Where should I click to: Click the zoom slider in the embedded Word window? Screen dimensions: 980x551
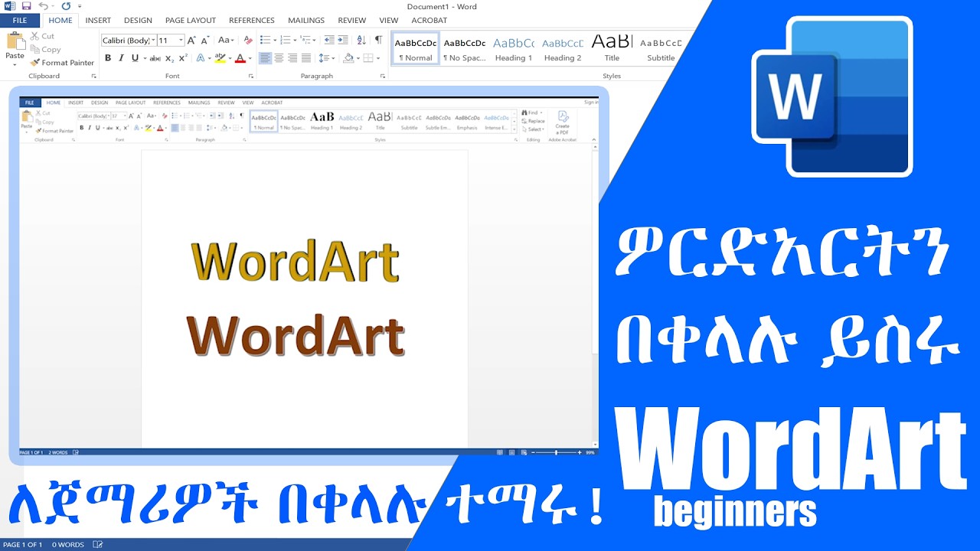557,452
